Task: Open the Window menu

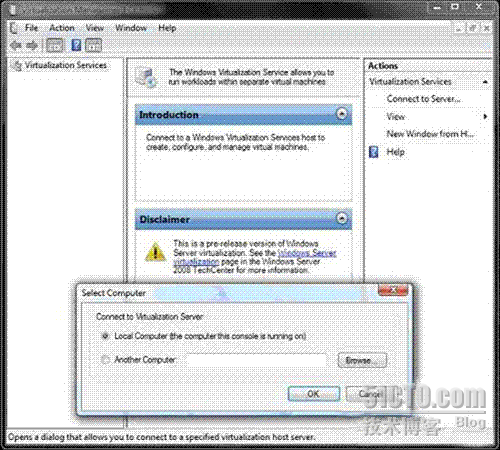Action: click(x=131, y=28)
